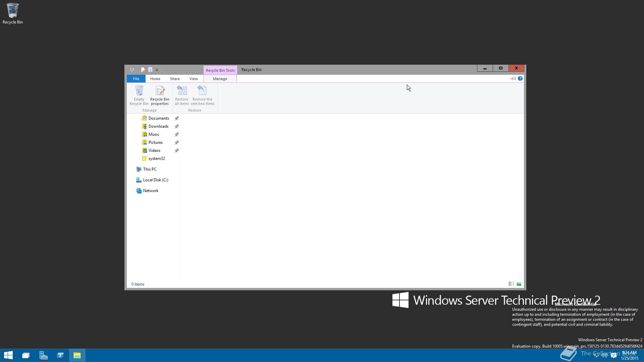This screenshot has height=362, width=644.
Task: Open Local Disk (C:) in navigation pane
Action: tap(156, 180)
